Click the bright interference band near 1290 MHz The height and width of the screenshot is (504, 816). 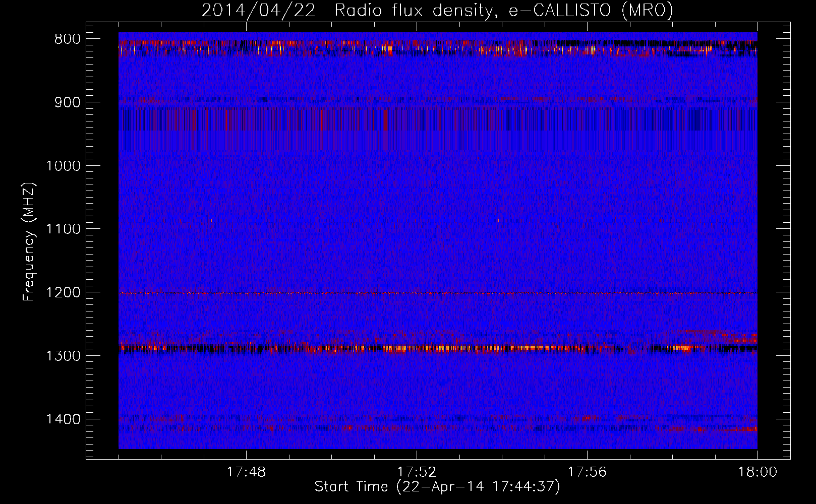click(x=438, y=348)
